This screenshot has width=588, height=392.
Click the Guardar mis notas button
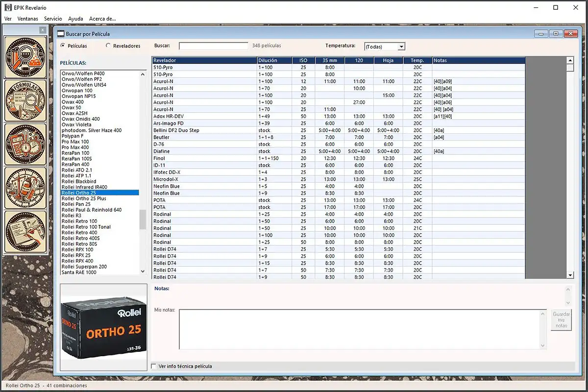point(561,319)
